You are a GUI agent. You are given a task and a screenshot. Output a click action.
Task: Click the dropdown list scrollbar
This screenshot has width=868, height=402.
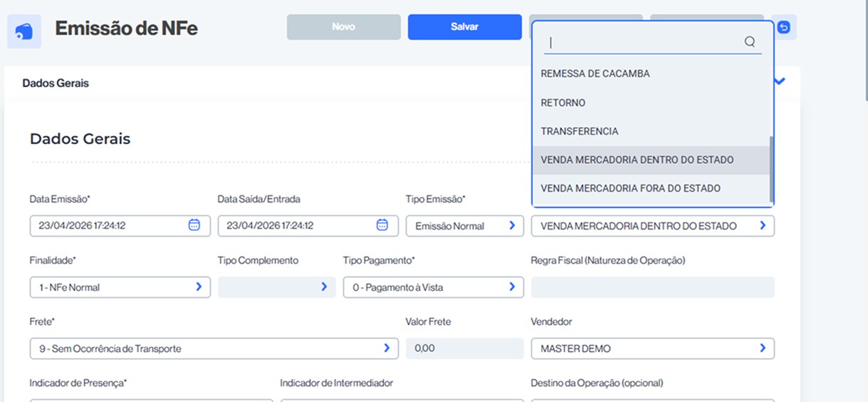(x=771, y=169)
